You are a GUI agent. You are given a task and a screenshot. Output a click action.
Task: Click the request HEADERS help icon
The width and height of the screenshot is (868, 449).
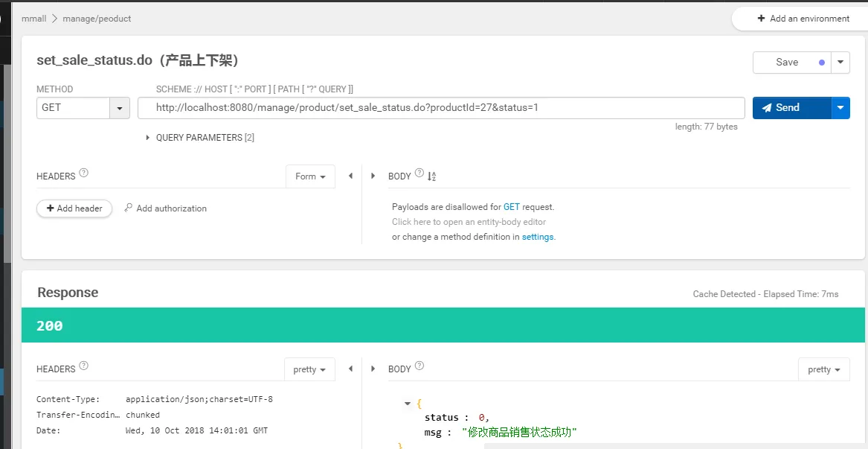click(x=83, y=173)
